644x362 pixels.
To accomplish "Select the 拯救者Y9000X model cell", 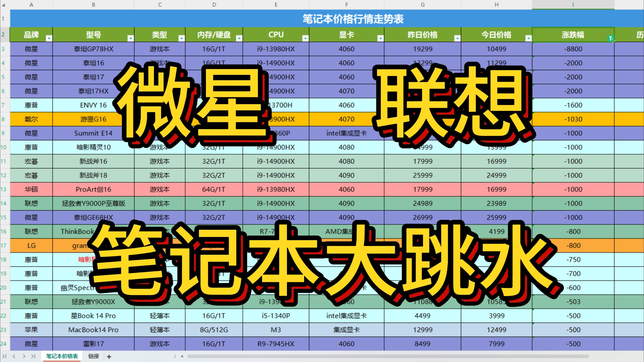I will click(93, 301).
